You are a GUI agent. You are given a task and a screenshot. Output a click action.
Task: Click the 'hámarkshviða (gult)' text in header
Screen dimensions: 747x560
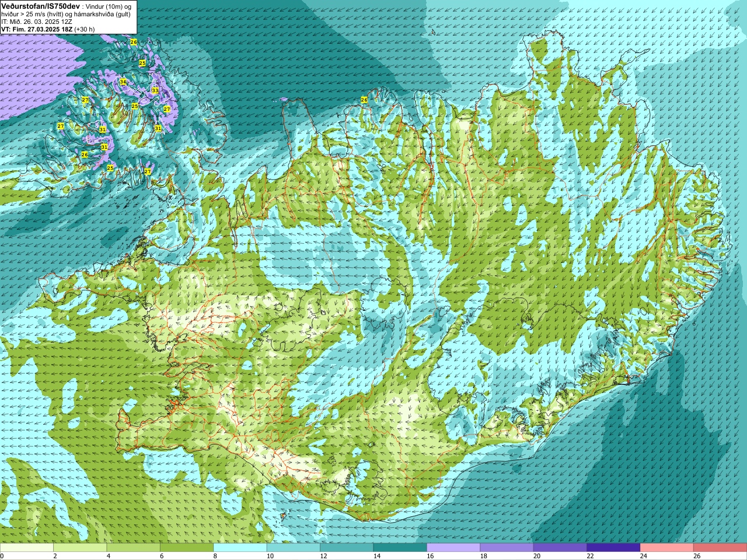[x=103, y=14]
